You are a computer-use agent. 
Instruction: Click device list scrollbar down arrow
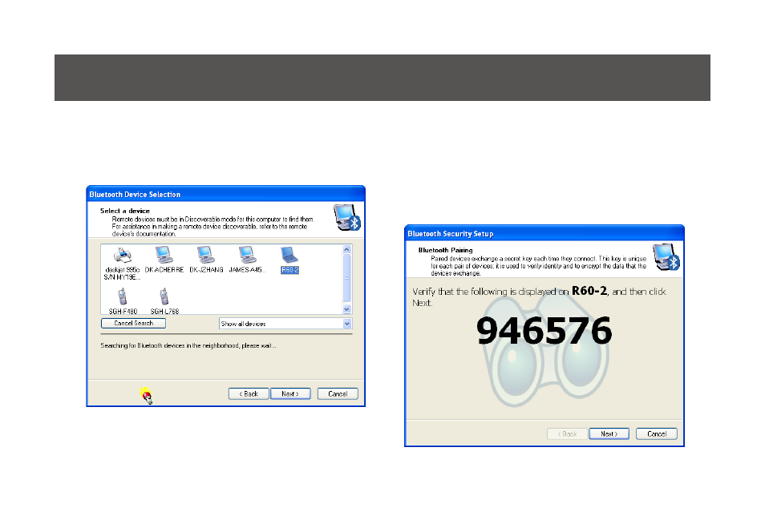click(347, 309)
